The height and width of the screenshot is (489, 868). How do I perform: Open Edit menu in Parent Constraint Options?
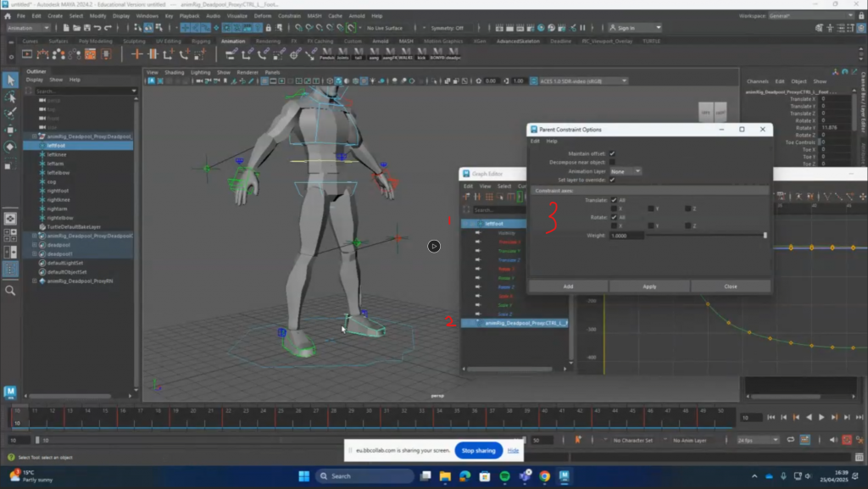click(x=535, y=141)
